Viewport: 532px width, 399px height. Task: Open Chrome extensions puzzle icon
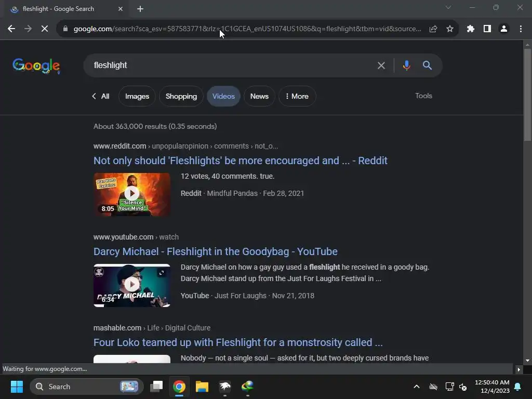click(471, 29)
